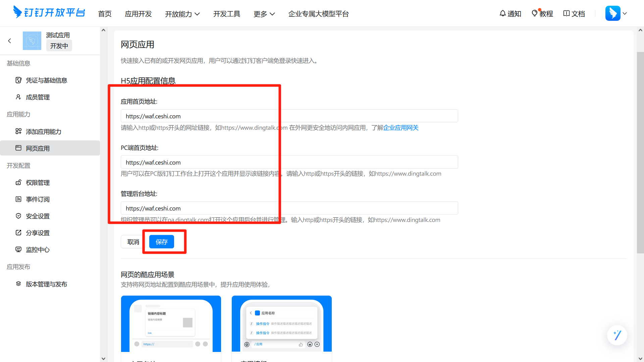644x362 pixels.
Task: Click the back arrow in sidebar
Action: 9,41
